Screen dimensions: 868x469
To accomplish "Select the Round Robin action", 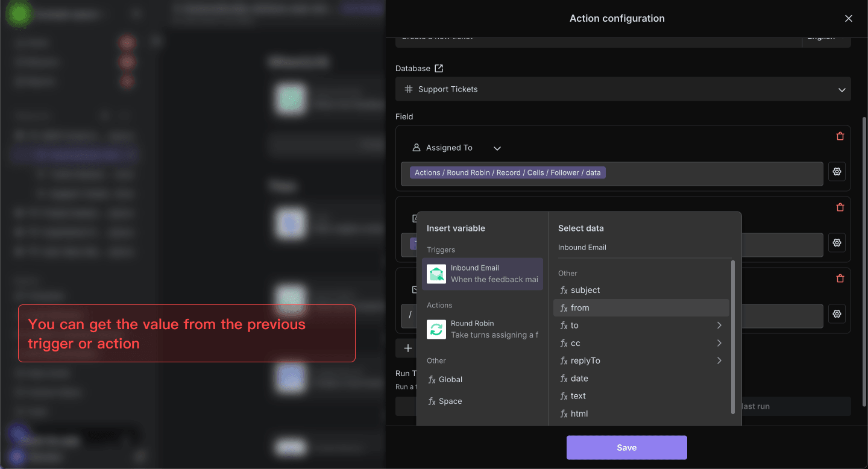I will pos(482,329).
